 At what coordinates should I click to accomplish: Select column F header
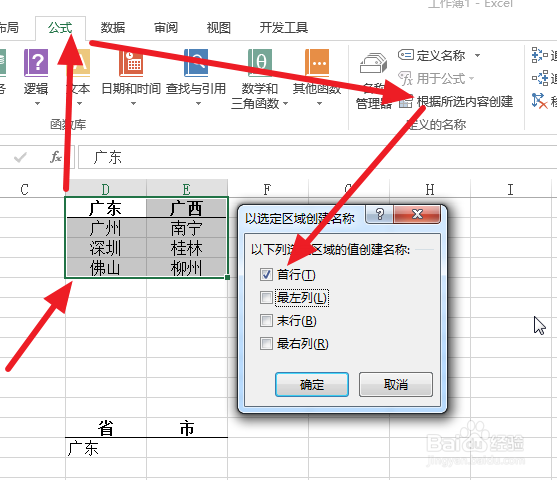tap(267, 189)
